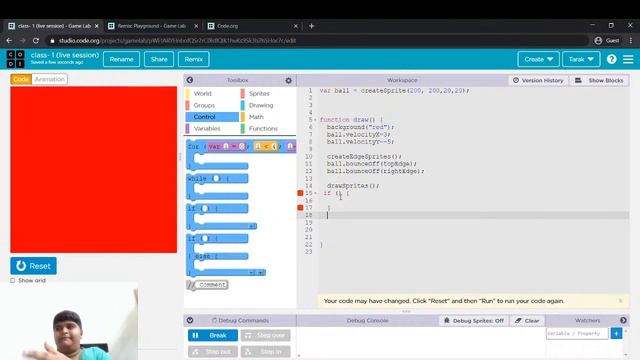This screenshot has width=640, height=360.
Task: Click breakpoint marker on line 17
Action: point(300,208)
